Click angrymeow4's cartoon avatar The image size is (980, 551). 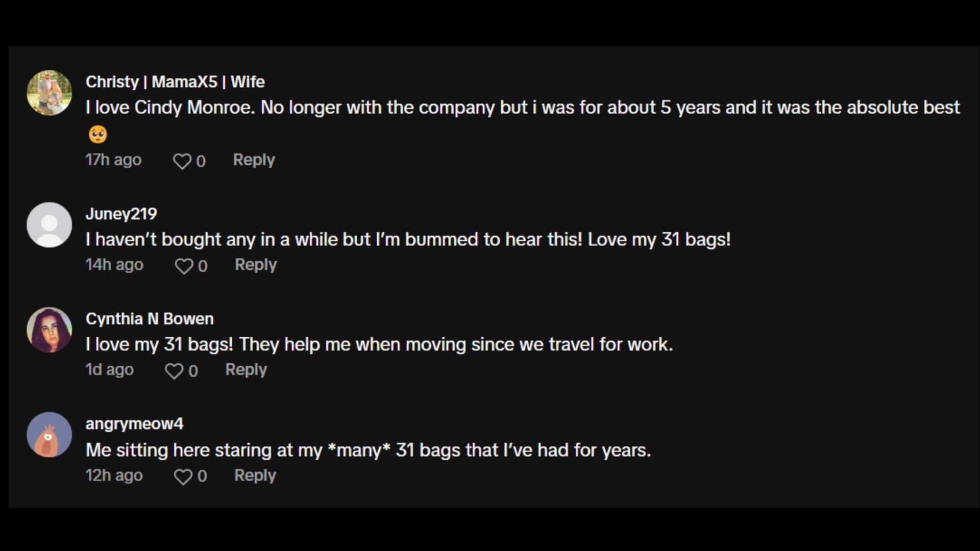(x=49, y=435)
